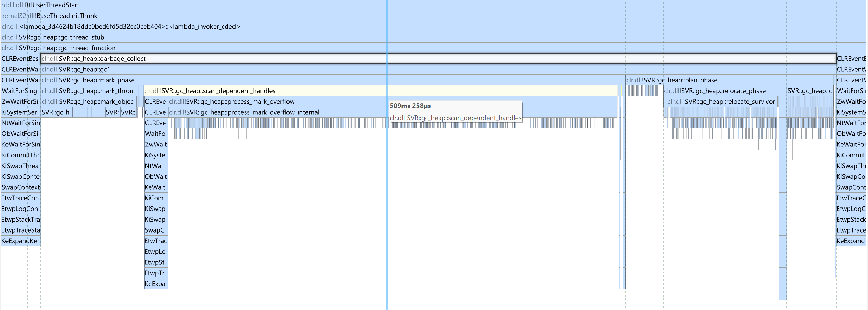Select the lambda_invoker_cdecl stack frame

click(135, 27)
